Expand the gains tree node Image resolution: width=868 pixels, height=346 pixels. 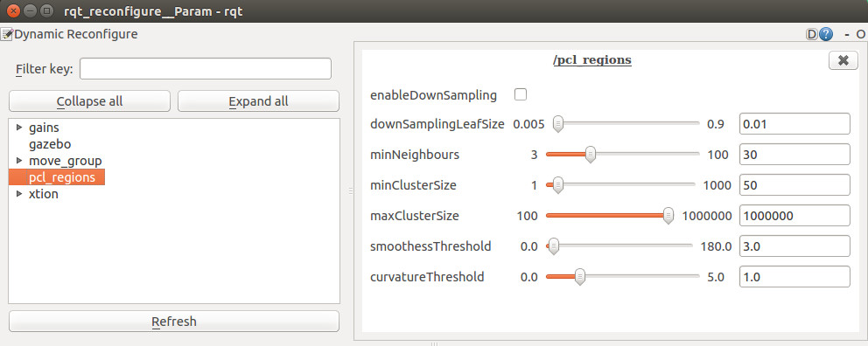(20, 128)
